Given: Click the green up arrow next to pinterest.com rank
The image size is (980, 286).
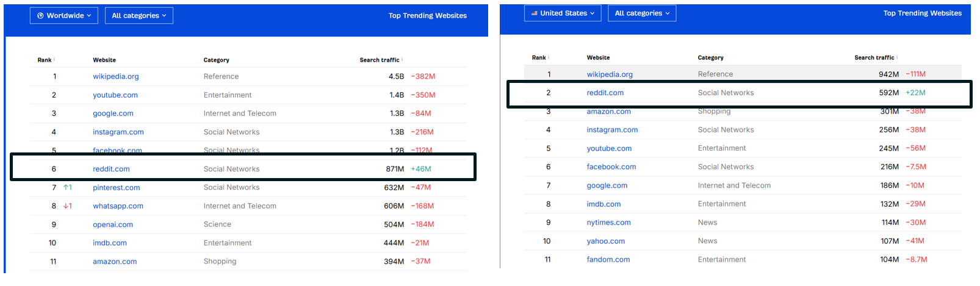Looking at the screenshot, I should [x=67, y=187].
